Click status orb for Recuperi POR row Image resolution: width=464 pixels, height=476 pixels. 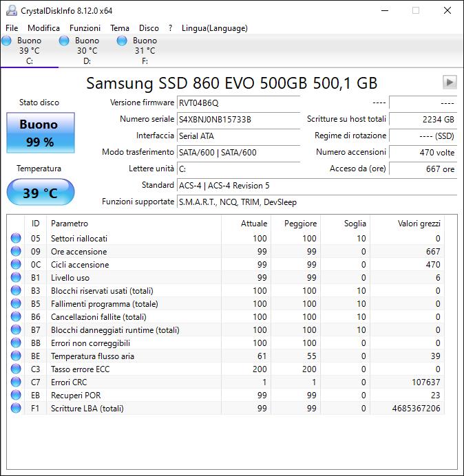[16, 395]
